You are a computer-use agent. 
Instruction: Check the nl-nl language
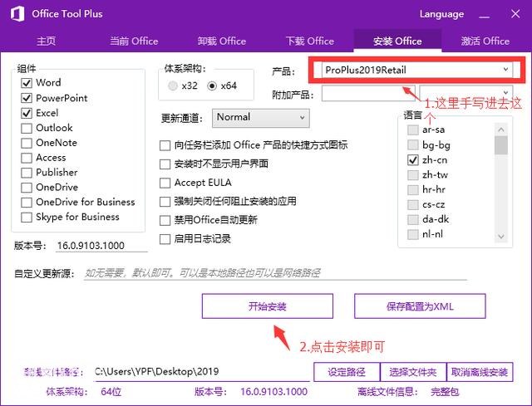[413, 234]
